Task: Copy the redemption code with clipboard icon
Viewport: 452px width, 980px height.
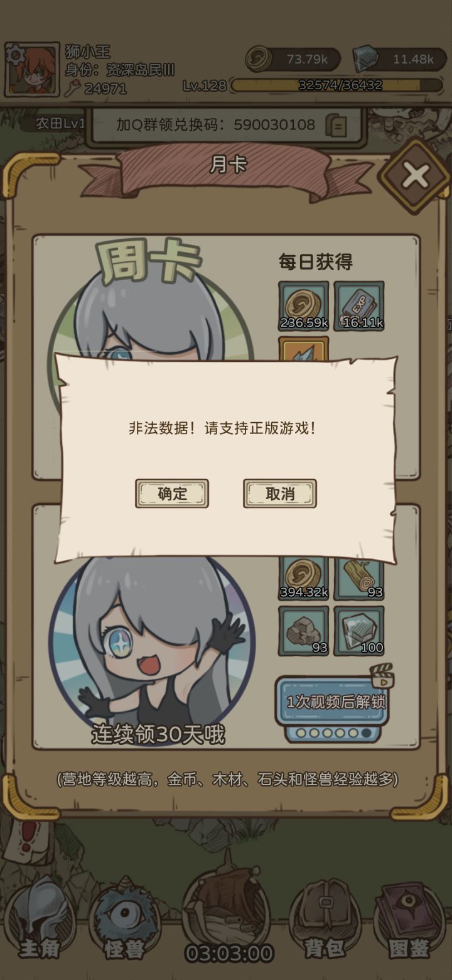Action: click(x=336, y=125)
